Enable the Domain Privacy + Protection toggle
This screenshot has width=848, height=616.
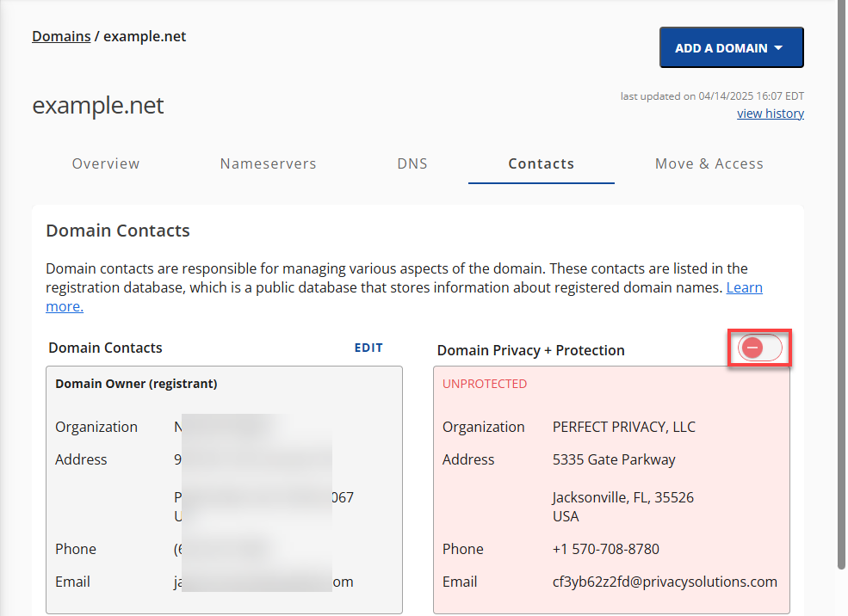point(758,348)
